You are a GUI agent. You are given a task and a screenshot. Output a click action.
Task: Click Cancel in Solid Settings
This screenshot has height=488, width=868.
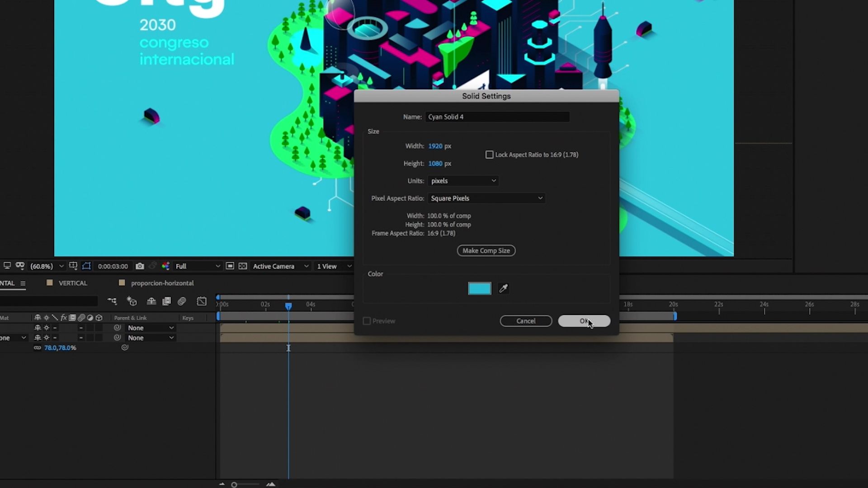526,321
